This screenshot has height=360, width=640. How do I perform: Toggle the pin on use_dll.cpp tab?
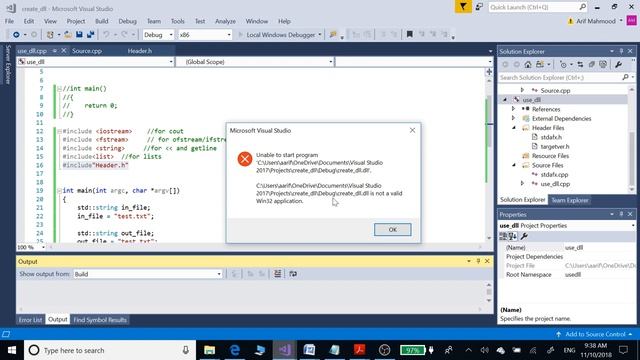[54, 51]
